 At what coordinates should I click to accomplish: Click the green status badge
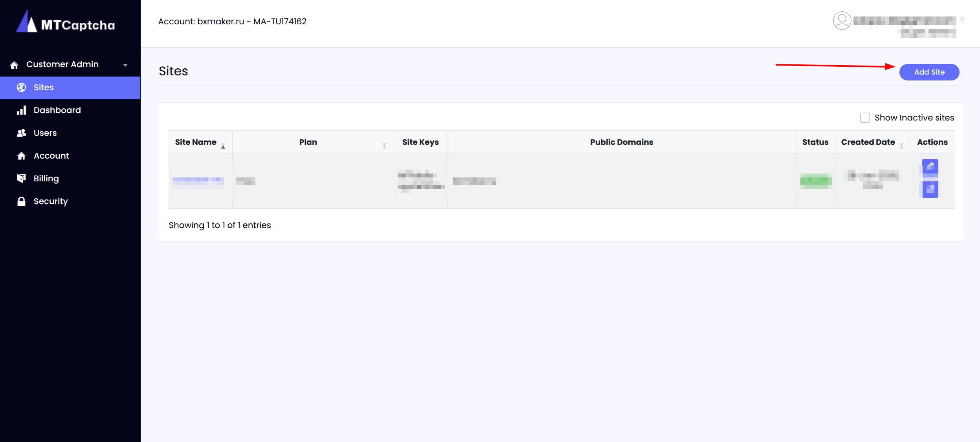pyautogui.click(x=816, y=181)
